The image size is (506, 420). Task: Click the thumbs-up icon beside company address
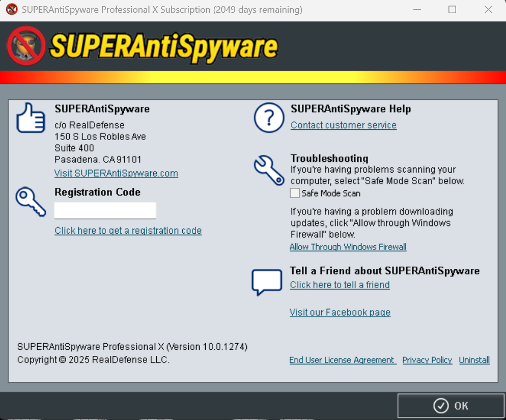[x=31, y=118]
